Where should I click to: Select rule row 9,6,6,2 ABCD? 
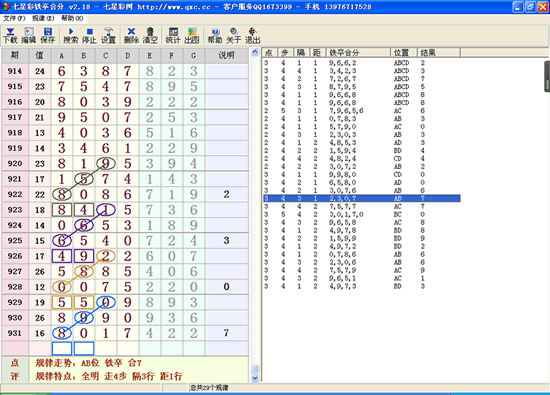[x=362, y=63]
